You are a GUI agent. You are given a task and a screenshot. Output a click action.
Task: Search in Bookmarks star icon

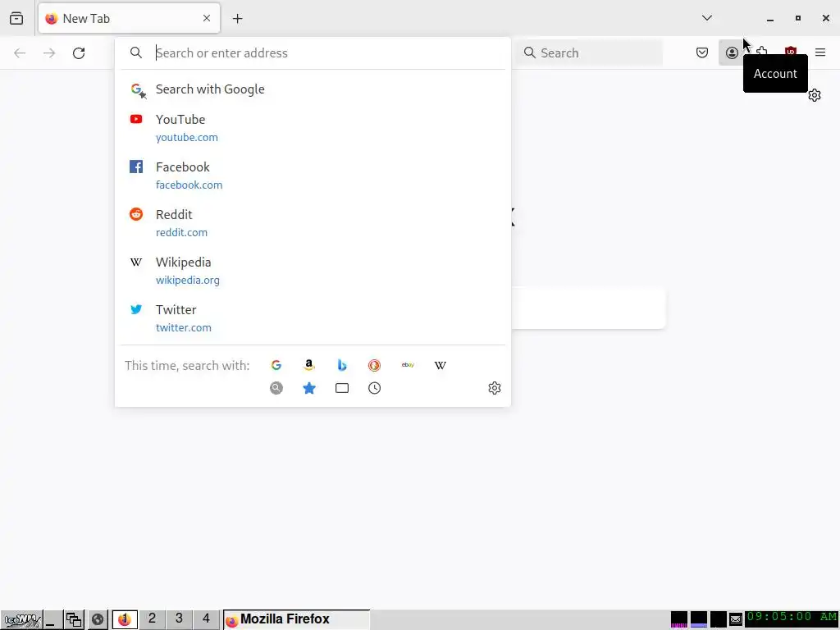pos(309,388)
